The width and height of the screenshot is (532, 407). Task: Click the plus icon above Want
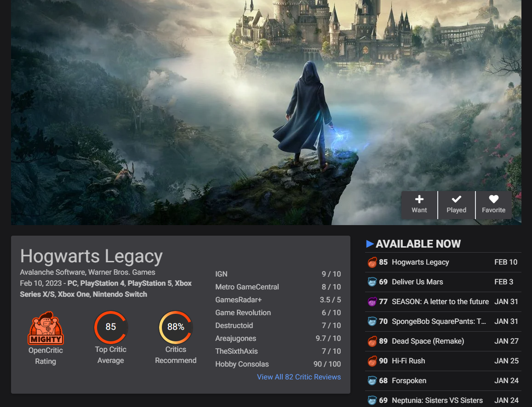[x=419, y=199]
